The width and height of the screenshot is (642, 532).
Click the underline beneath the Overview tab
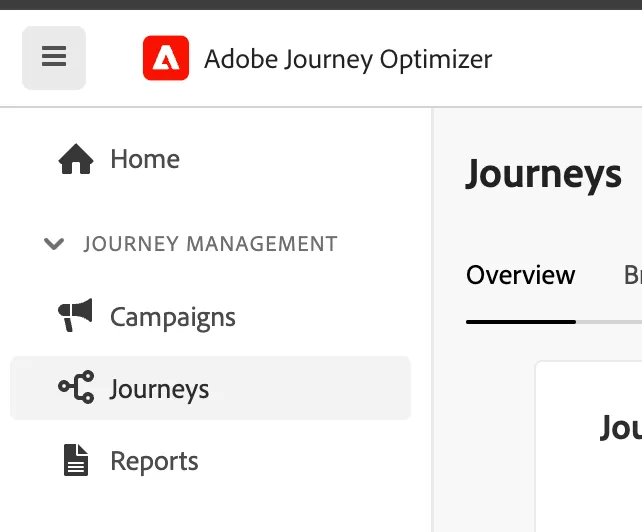[521, 322]
